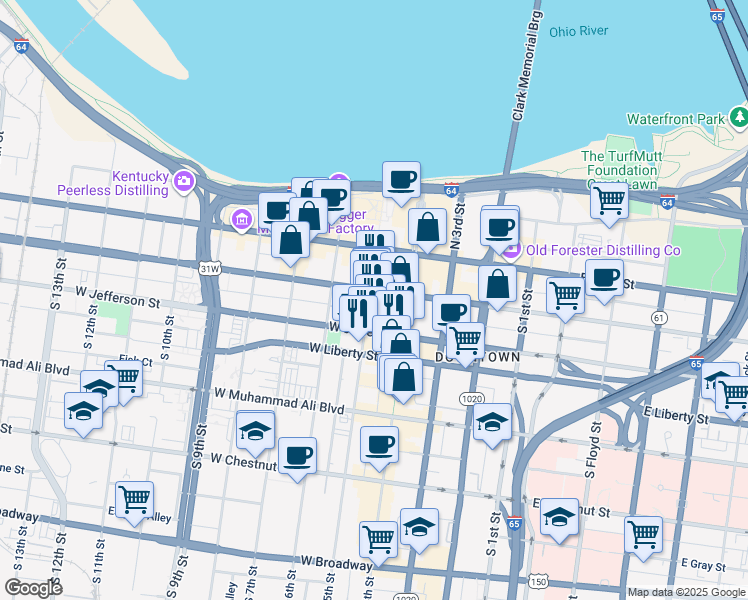Click the coffee marker below Old Forester Distilling label
Viewport: 748px width, 600px height.
[x=604, y=279]
